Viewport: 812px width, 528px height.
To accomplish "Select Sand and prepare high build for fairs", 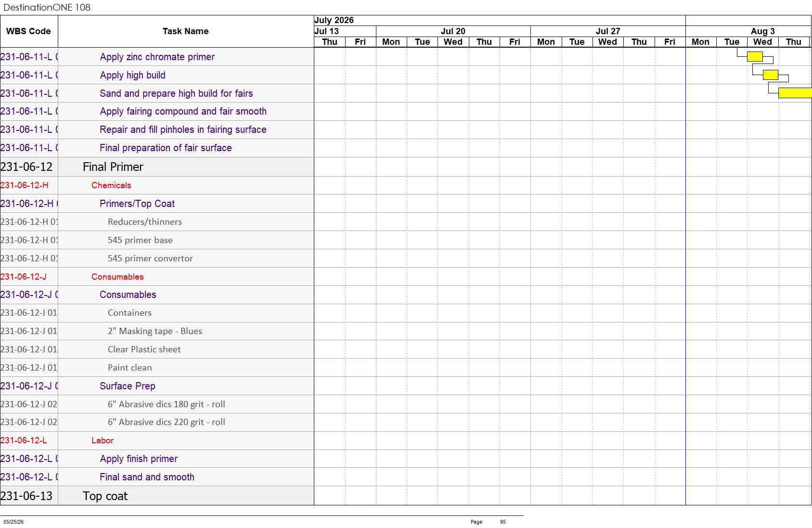I will tap(176, 93).
